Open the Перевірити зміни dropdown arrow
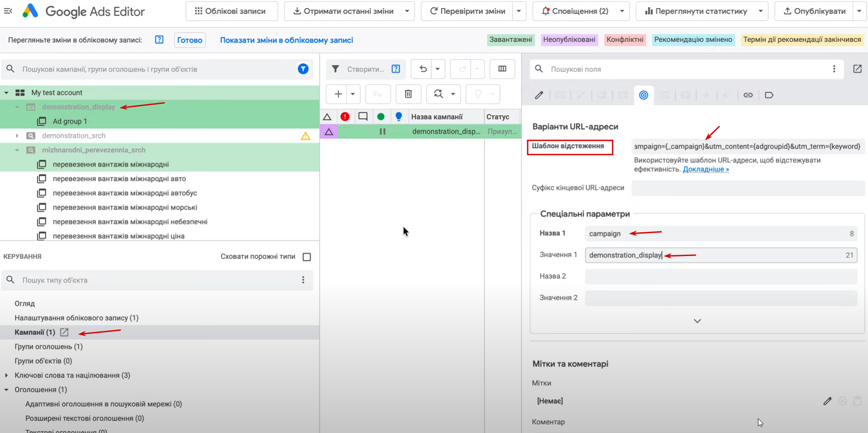Viewport: 868px width, 433px height. (519, 11)
